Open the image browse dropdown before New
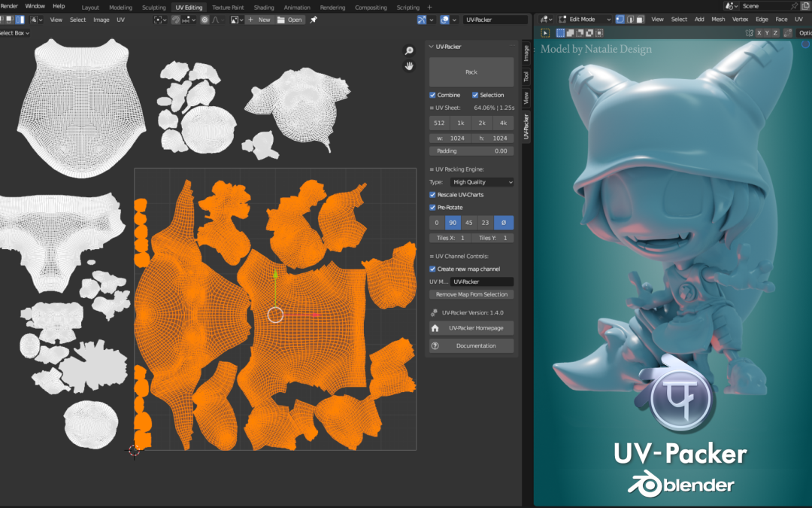Screen dimensions: 812x508 pos(237,20)
